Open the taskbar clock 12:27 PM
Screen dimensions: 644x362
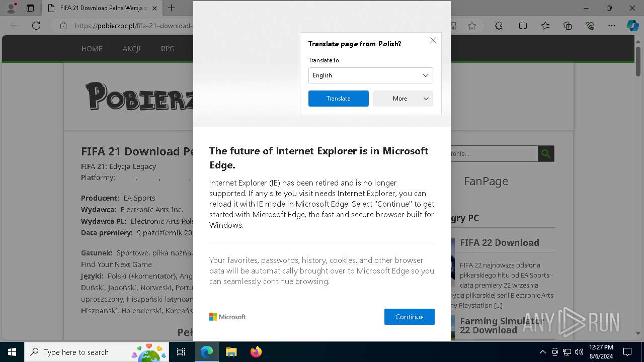tap(601, 352)
